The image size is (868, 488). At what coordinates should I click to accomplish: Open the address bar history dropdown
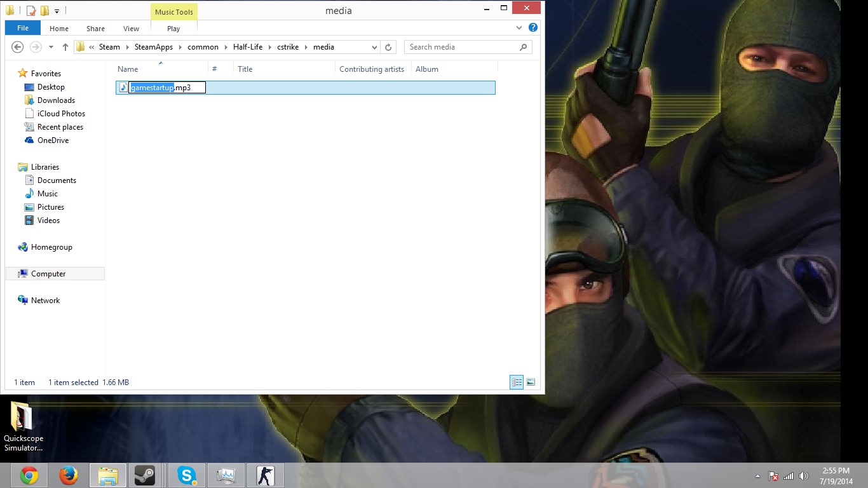click(x=374, y=47)
